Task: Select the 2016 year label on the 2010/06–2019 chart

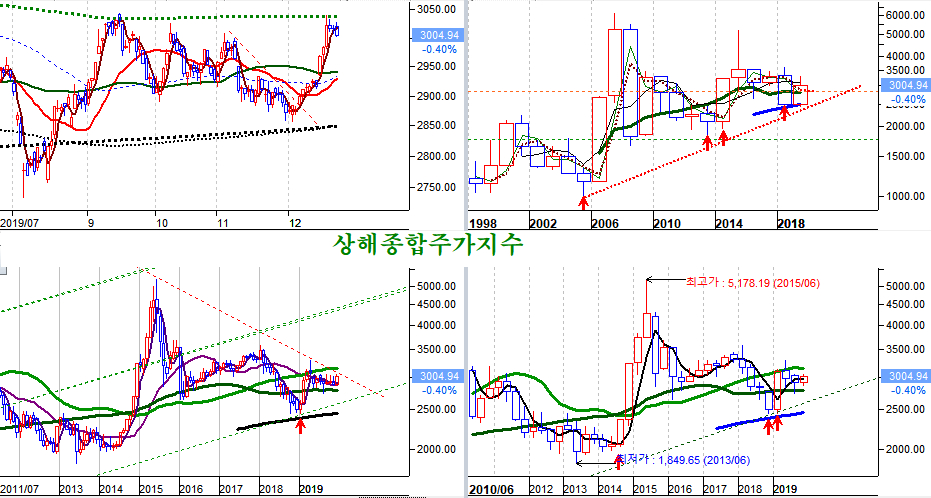Action: click(680, 490)
